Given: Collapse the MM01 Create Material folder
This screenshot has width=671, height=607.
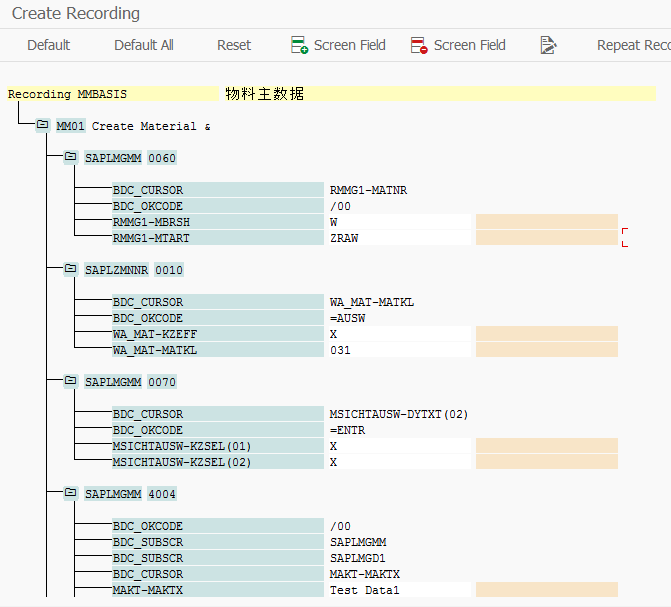Looking at the screenshot, I should point(42,125).
